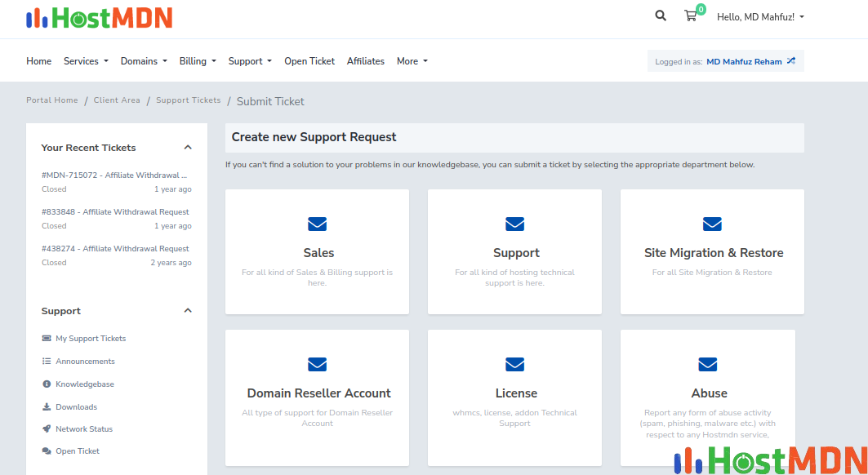Image resolution: width=868 pixels, height=475 pixels.
Task: Choose the Support department title
Action: tap(517, 253)
